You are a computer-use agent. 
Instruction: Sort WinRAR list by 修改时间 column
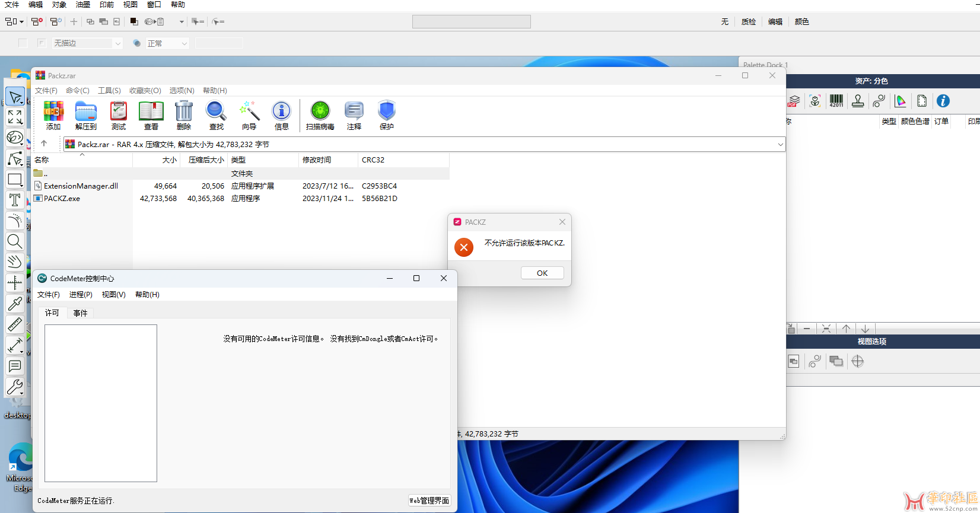click(328, 160)
